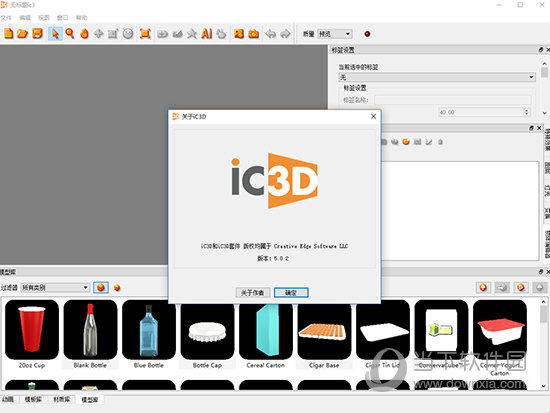Click the Open folder icon in toolbar
This screenshot has height=413, width=550.
(x=22, y=34)
